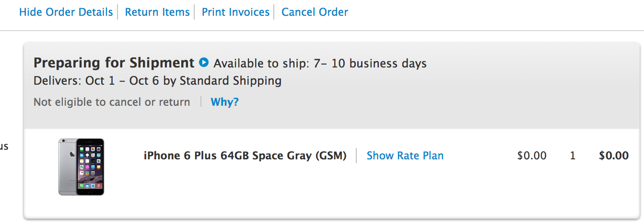This screenshot has height=223, width=644.
Task: Click the Available to ship 7-10 business days text
Action: 320,63
